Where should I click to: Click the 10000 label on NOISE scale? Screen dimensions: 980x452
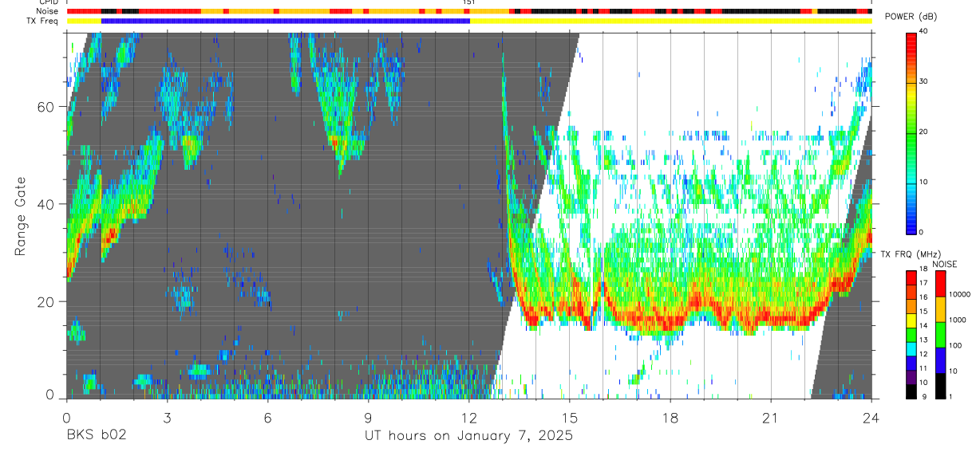959,294
